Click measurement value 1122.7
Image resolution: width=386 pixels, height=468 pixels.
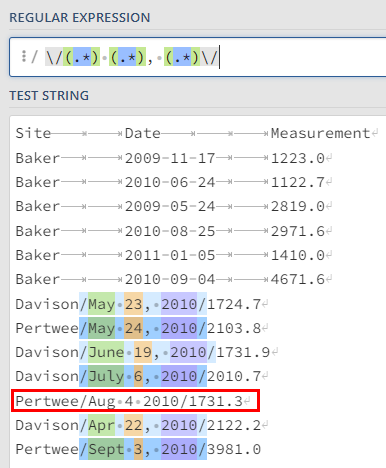click(298, 182)
